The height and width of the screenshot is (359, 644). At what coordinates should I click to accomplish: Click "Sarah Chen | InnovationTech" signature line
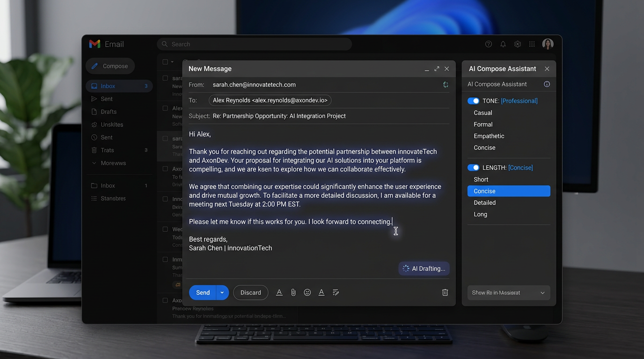coord(230,248)
